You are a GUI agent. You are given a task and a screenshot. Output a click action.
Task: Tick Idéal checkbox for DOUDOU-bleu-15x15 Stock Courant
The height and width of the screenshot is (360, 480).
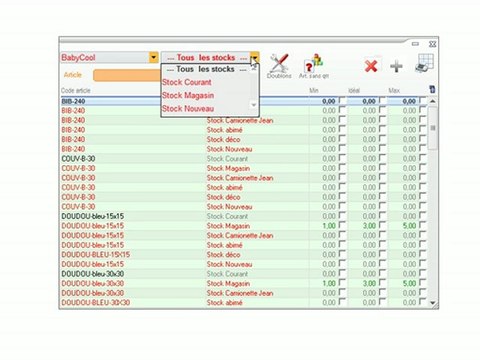click(x=382, y=215)
